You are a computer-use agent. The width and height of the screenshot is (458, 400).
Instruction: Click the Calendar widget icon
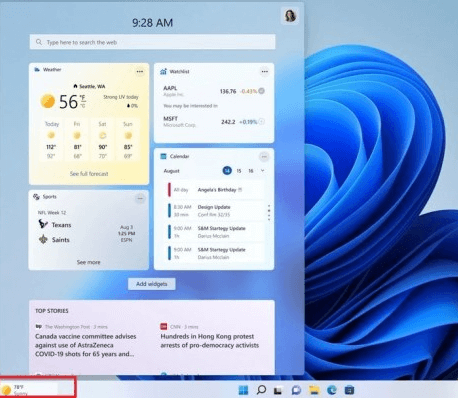(x=163, y=156)
